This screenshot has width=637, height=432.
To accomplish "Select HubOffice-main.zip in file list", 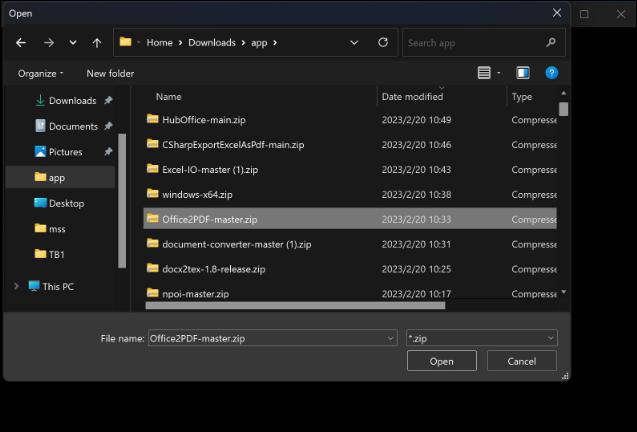I will point(196,120).
